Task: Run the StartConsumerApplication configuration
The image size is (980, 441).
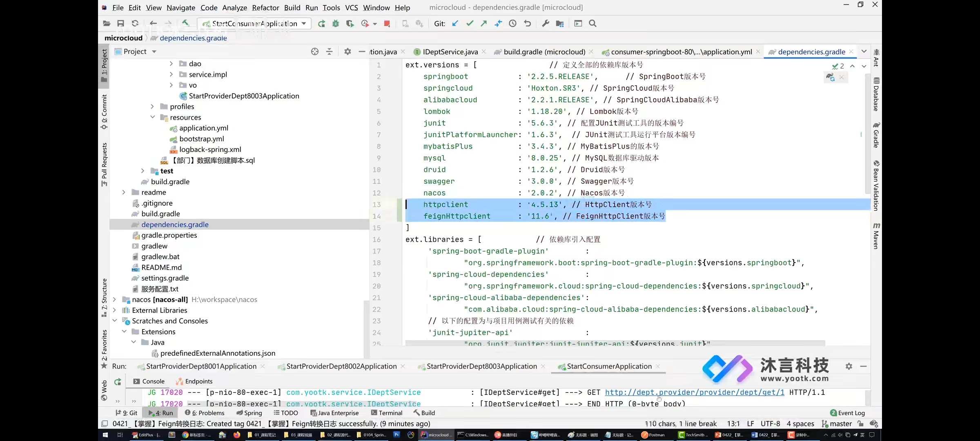Action: click(322, 24)
